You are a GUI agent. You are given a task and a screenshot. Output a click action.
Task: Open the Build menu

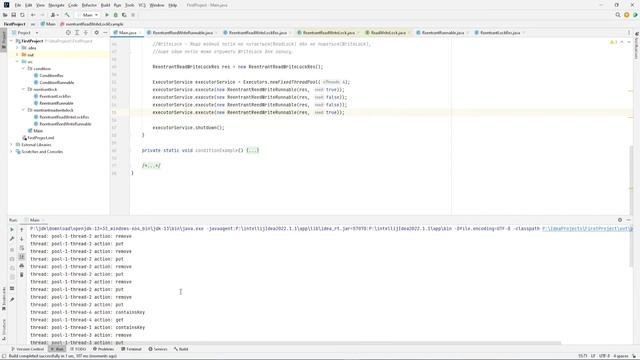click(105, 5)
